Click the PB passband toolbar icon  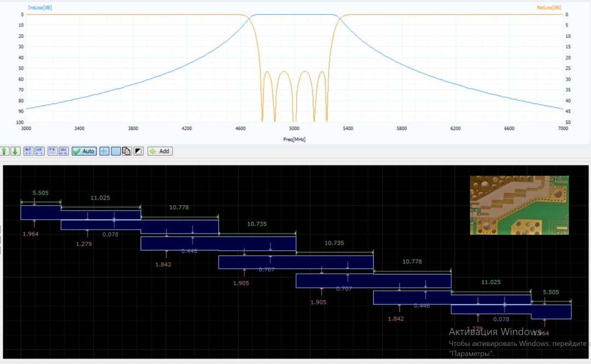(53, 151)
